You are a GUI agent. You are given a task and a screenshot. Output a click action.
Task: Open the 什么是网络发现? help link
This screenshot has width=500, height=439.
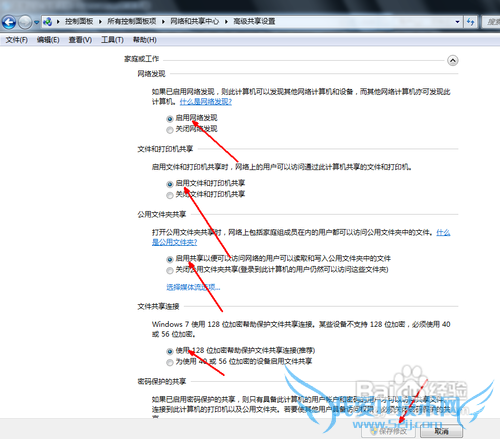[206, 101]
